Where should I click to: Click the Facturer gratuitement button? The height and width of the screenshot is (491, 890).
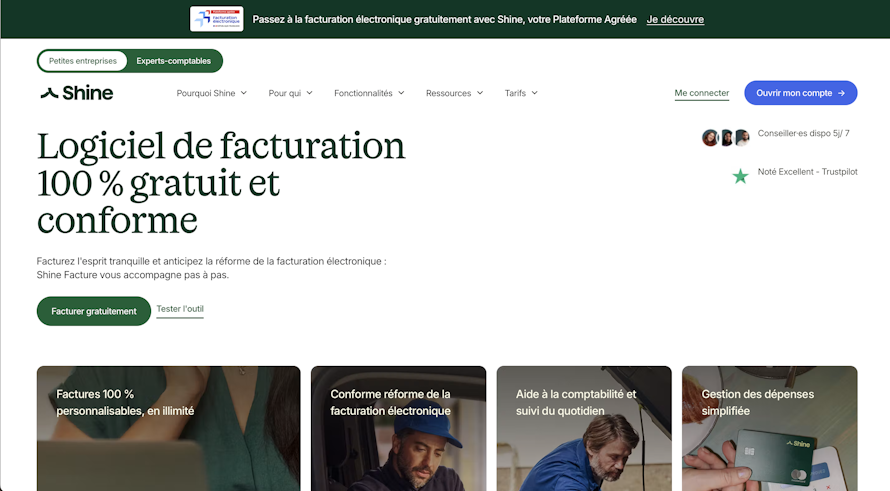(94, 311)
